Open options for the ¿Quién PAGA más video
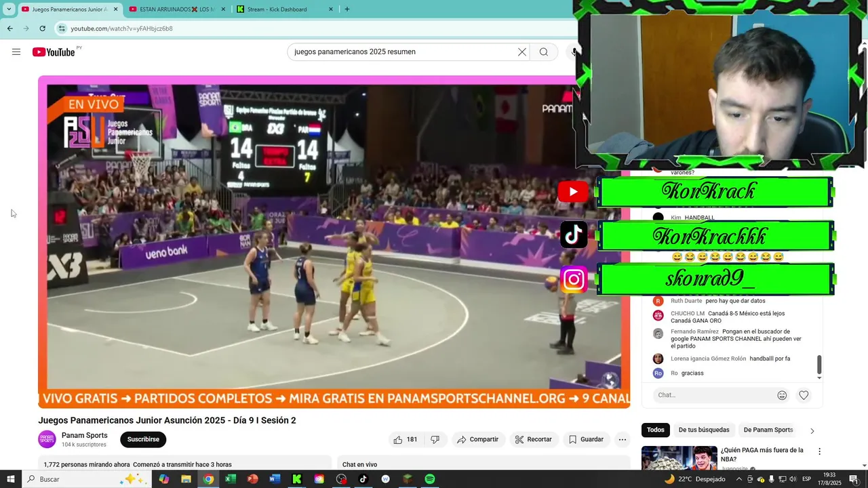 [x=819, y=451]
